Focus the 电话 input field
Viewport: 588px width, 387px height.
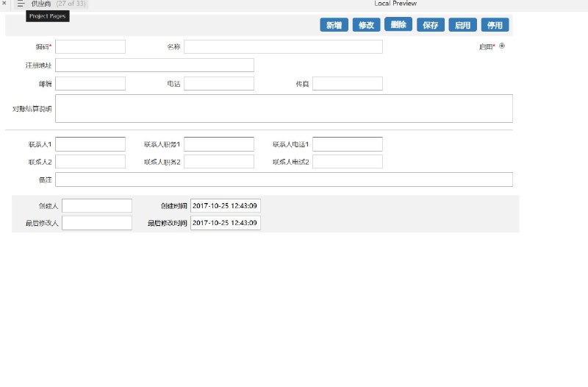[219, 83]
